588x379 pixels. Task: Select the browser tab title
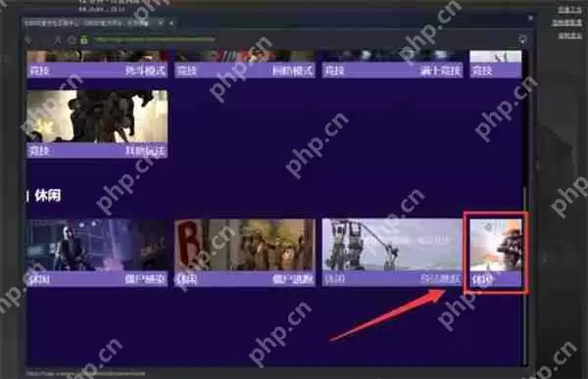(87, 23)
